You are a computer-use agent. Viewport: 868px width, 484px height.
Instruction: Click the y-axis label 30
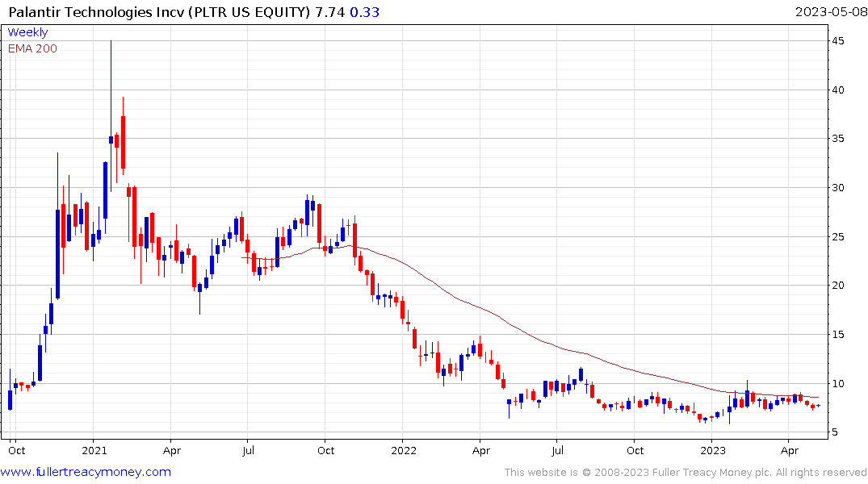(x=837, y=188)
